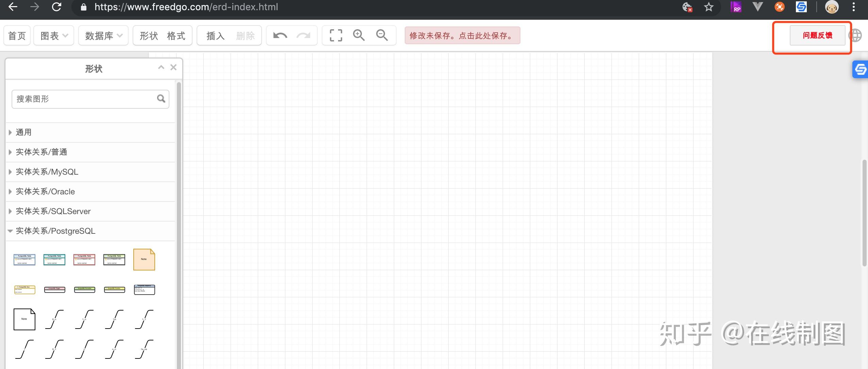Image resolution: width=868 pixels, height=369 pixels.
Task: Click the feedback widget icon on the right edge
Action: 861,69
